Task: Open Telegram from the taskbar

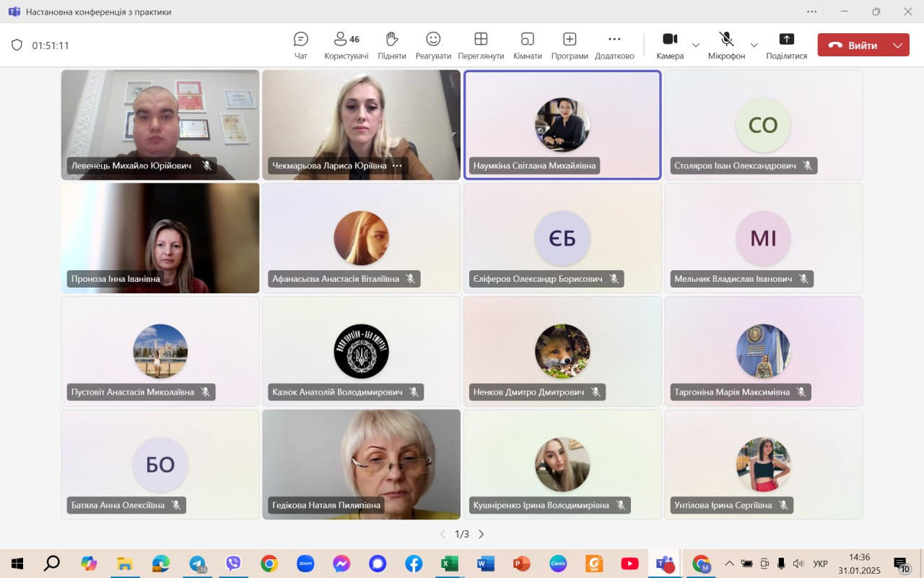Action: click(x=196, y=564)
